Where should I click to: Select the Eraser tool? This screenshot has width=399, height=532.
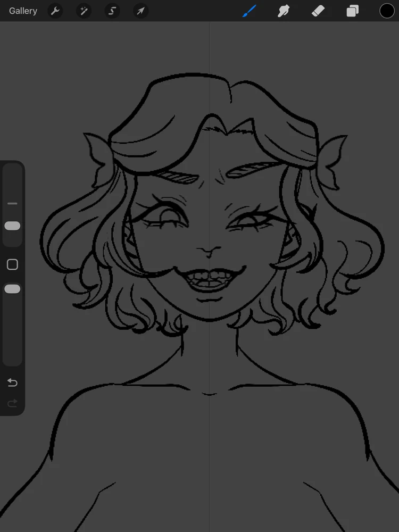(x=318, y=11)
